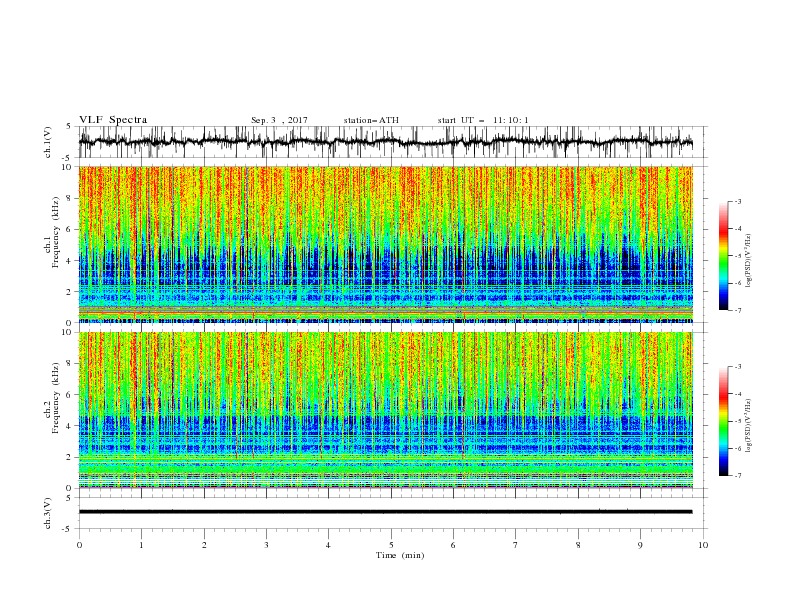Viewport: 792px width, 612px height.
Task: Click the Time axis tick label '9'
Action: click(x=640, y=545)
